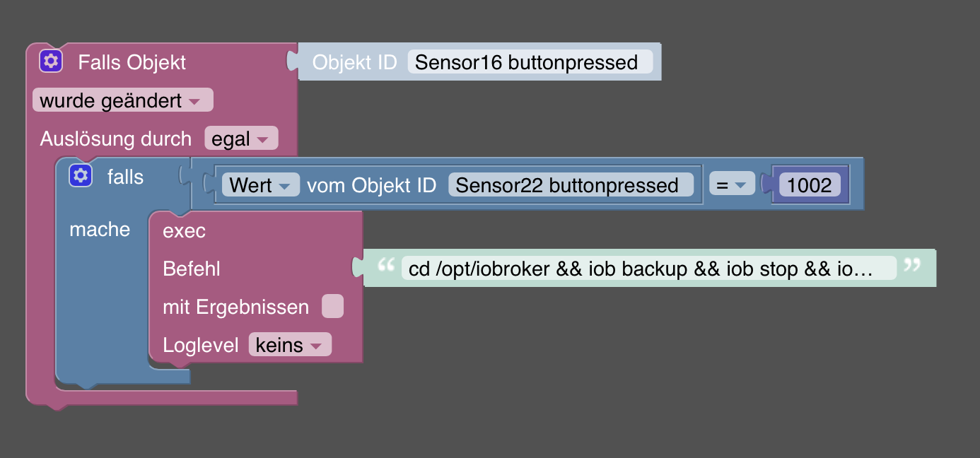The height and width of the screenshot is (458, 980).
Task: Select the light blue Objekt ID block label
Action: [x=354, y=62]
